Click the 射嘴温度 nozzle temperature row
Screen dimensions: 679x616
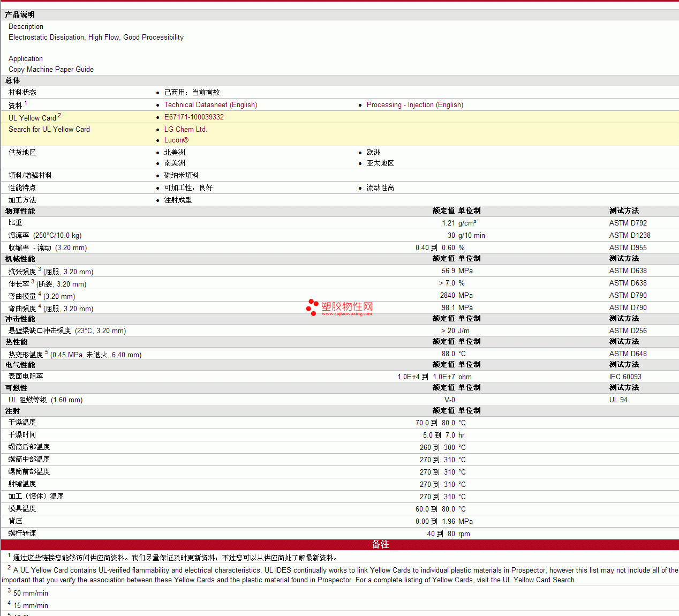(x=339, y=485)
